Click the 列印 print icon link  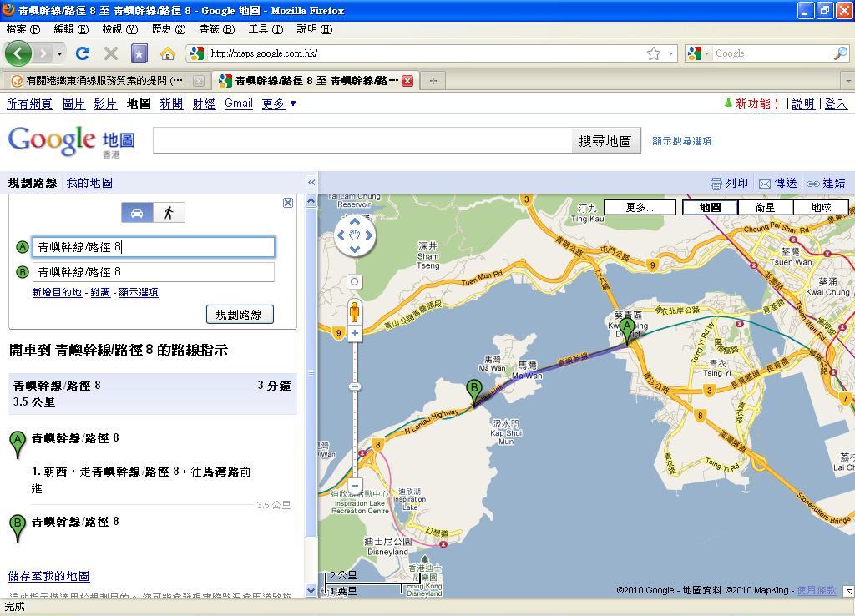pos(730,183)
